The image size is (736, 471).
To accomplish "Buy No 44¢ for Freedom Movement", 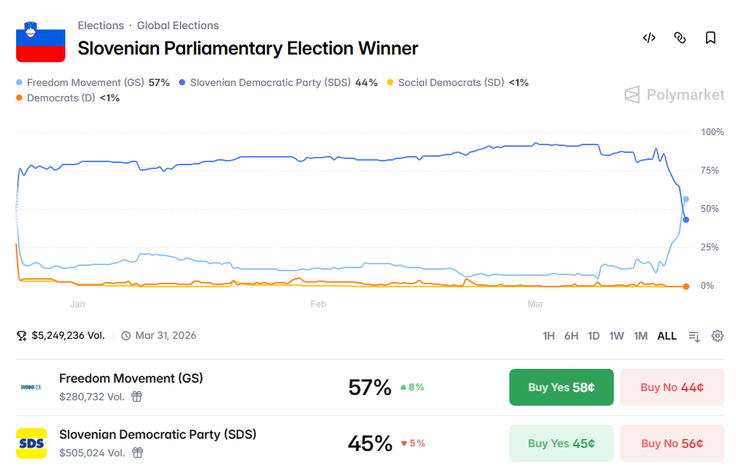I will tap(672, 387).
